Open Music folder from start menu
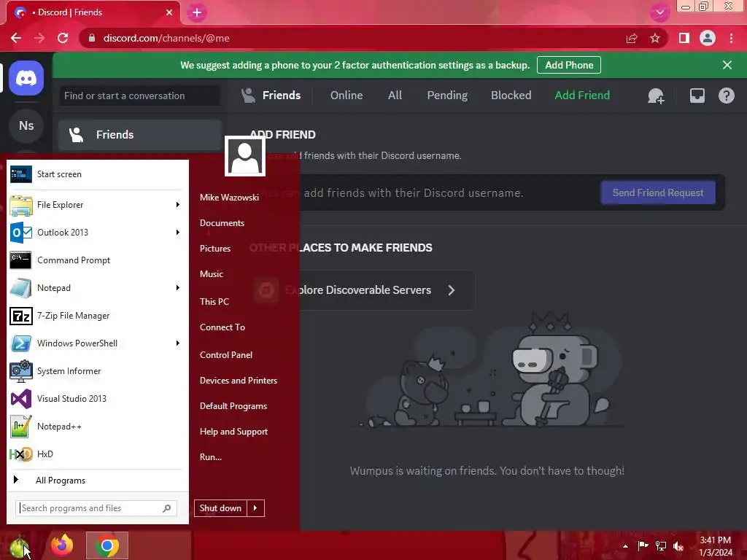Screen dimensions: 747x560 click(212, 274)
